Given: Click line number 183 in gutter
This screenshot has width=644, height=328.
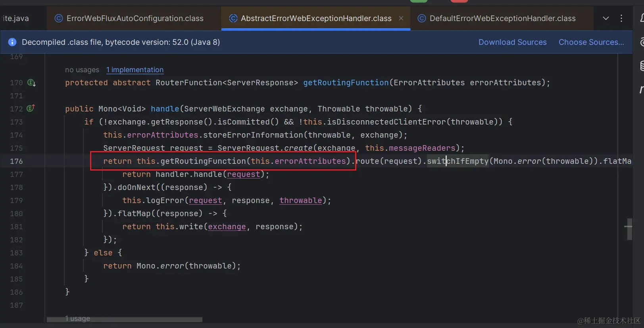Looking at the screenshot, I should click(16, 253).
